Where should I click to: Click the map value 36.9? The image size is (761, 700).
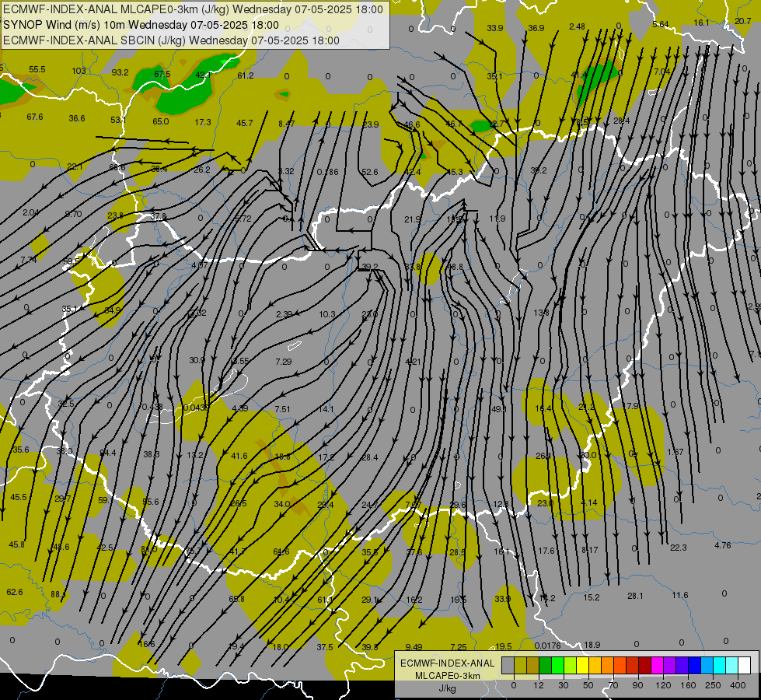coord(536,28)
